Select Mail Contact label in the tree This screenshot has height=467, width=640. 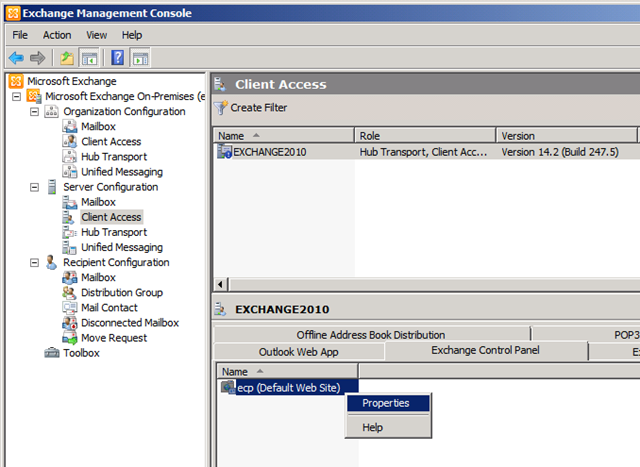109,308
